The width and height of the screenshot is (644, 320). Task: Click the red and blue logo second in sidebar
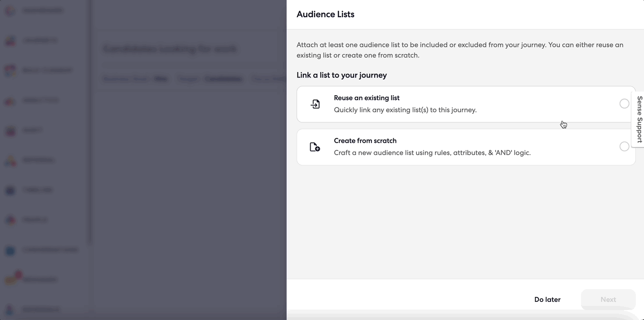10,40
